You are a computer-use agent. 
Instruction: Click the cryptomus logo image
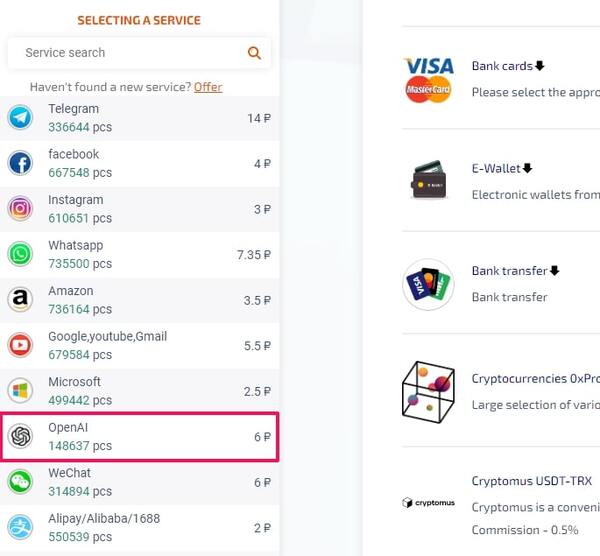pos(429,502)
